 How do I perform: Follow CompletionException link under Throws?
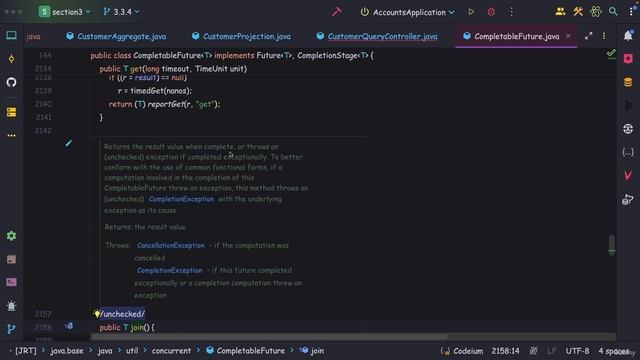pyautogui.click(x=169, y=270)
